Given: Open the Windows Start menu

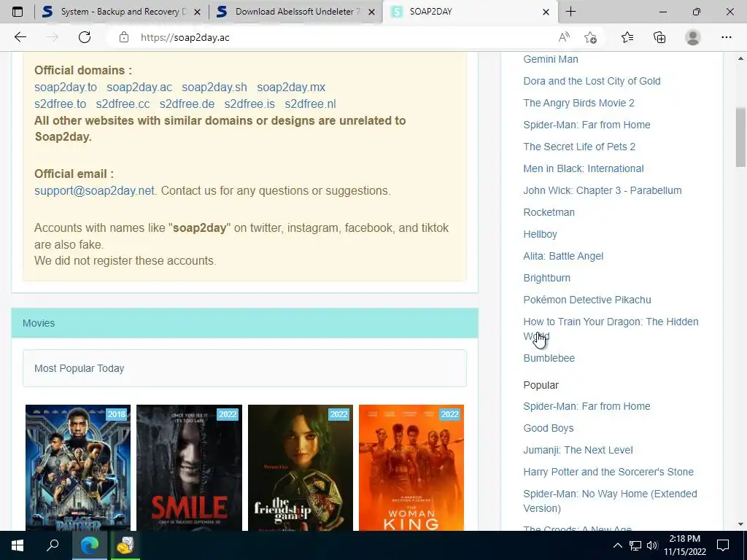Looking at the screenshot, I should (18, 545).
